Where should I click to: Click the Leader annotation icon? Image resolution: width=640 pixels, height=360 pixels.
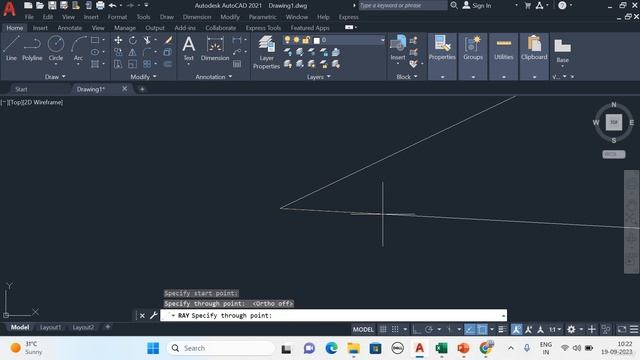(237, 52)
